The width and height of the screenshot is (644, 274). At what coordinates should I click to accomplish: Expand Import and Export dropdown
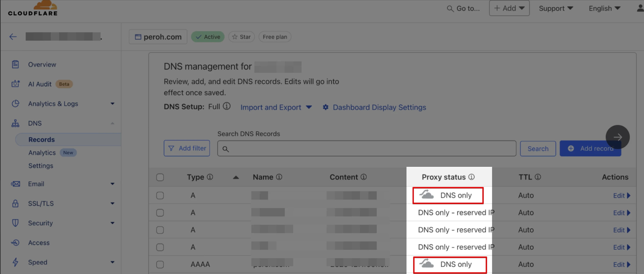[x=276, y=107]
